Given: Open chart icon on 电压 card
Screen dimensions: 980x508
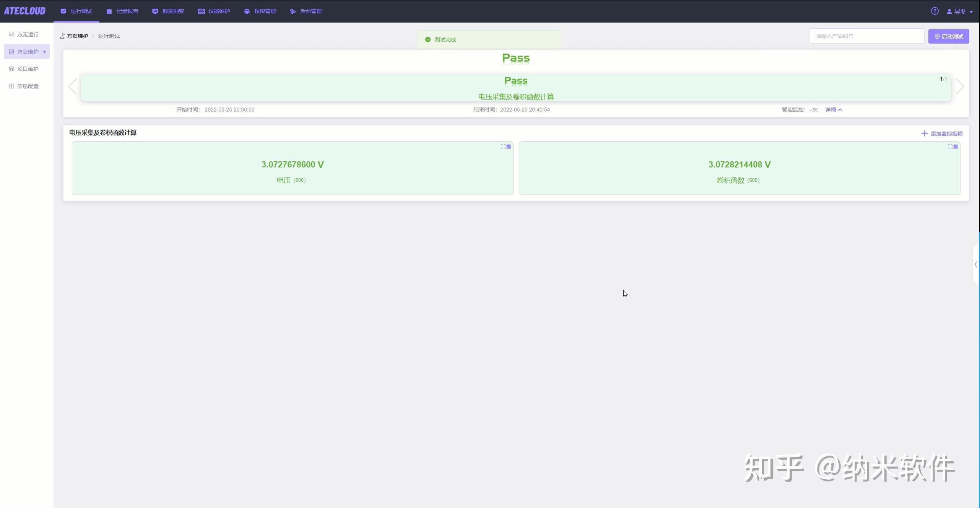Looking at the screenshot, I should [509, 147].
